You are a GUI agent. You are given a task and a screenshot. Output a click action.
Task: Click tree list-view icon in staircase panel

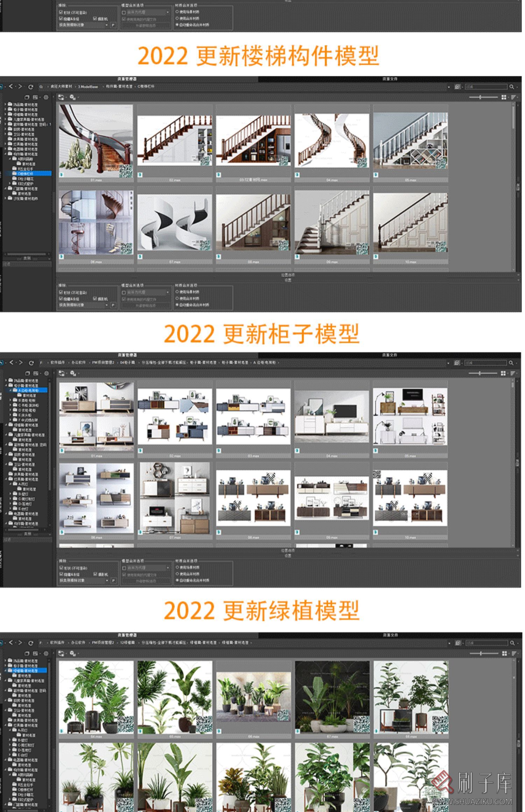[x=36, y=97]
